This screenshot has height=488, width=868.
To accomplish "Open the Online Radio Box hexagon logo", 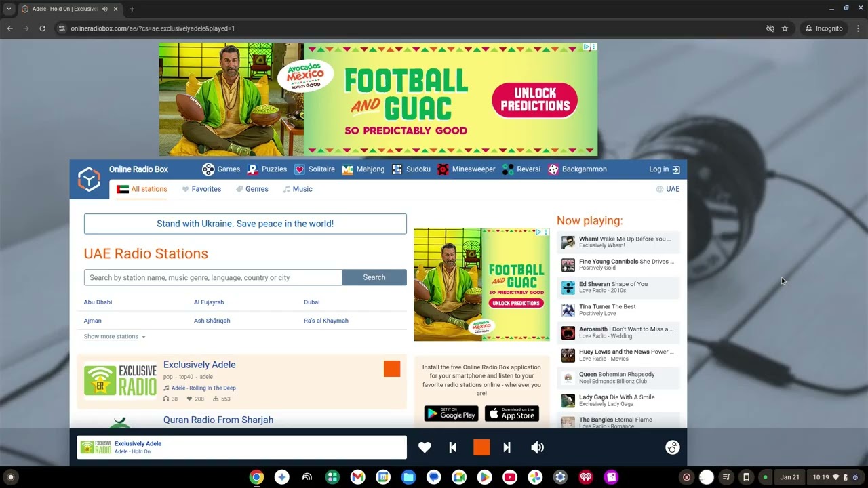I will coord(89,180).
